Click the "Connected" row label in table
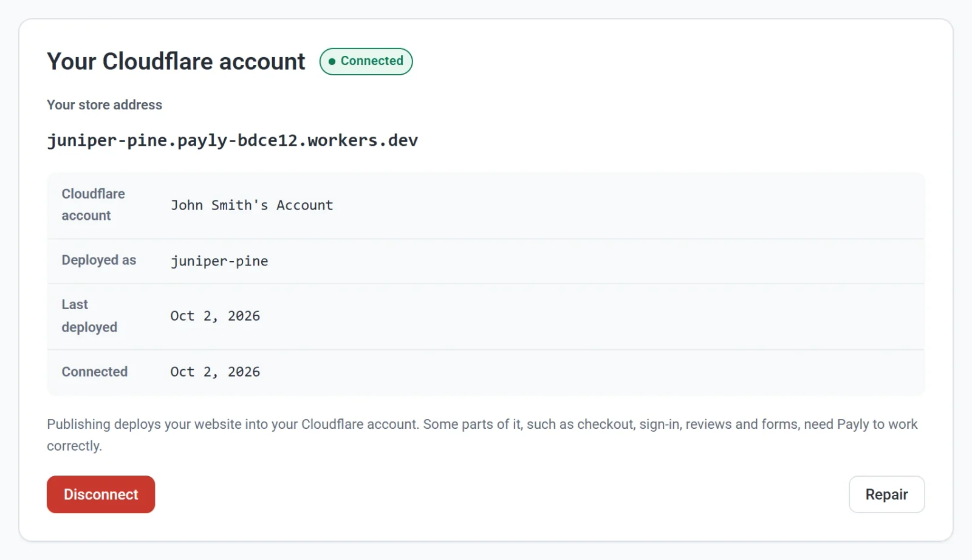The width and height of the screenshot is (972, 560). click(95, 372)
